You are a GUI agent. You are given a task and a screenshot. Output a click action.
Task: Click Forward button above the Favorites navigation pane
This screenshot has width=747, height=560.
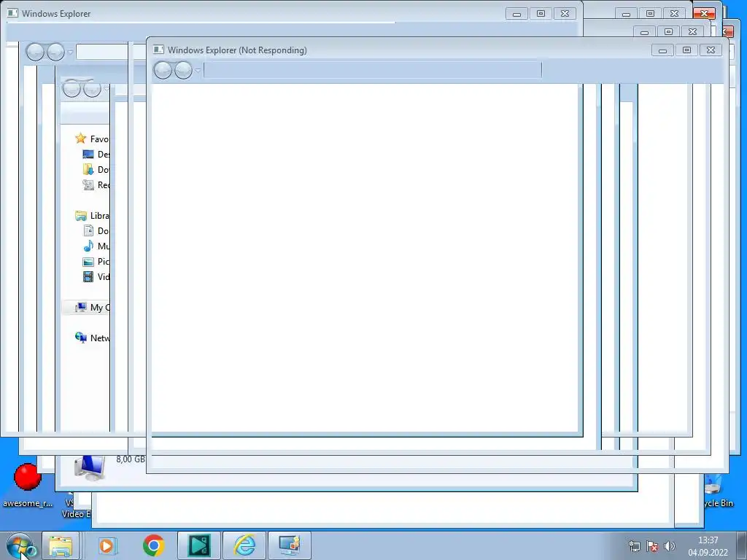(x=93, y=88)
